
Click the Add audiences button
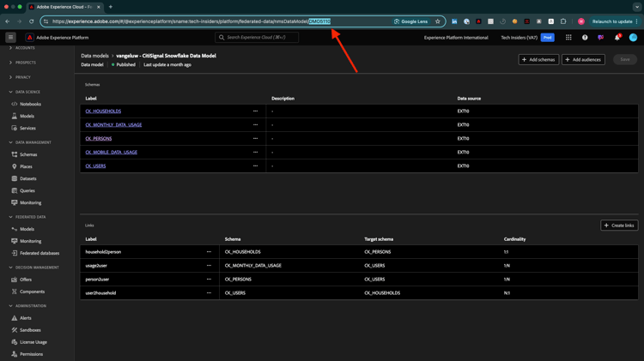coord(583,59)
